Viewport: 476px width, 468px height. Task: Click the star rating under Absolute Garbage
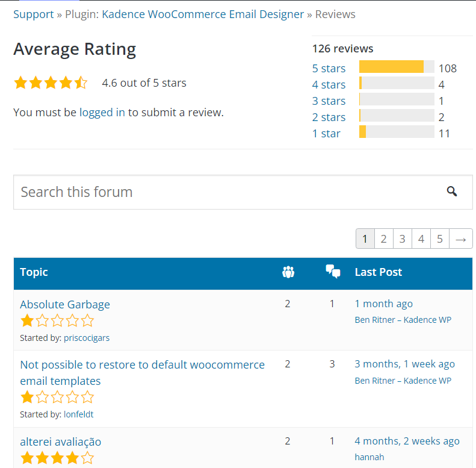coord(57,320)
